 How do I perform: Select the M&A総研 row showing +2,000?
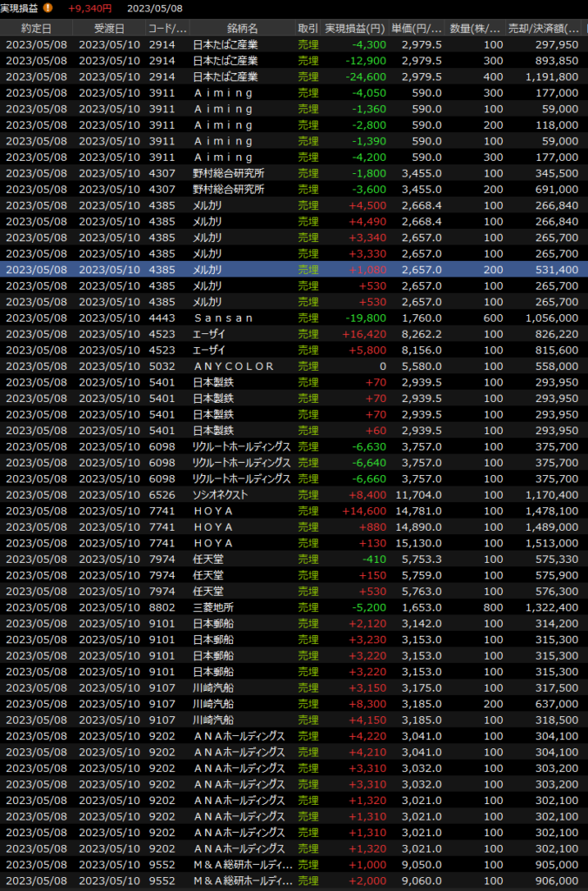pyautogui.click(x=293, y=881)
